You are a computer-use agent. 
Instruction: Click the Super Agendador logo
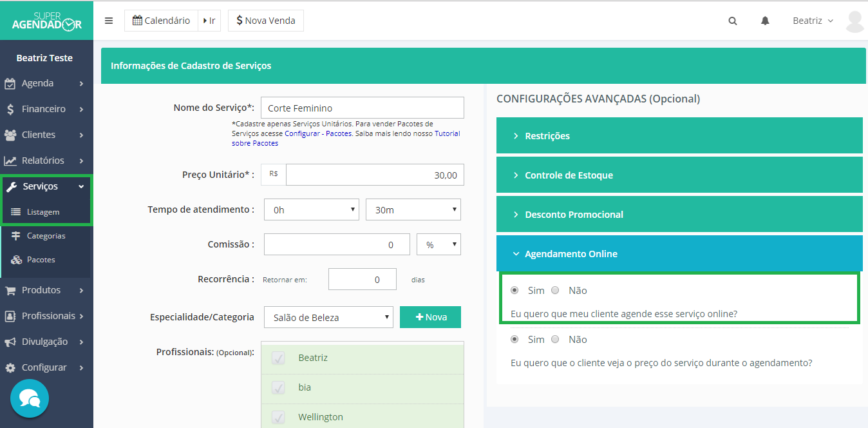click(46, 20)
